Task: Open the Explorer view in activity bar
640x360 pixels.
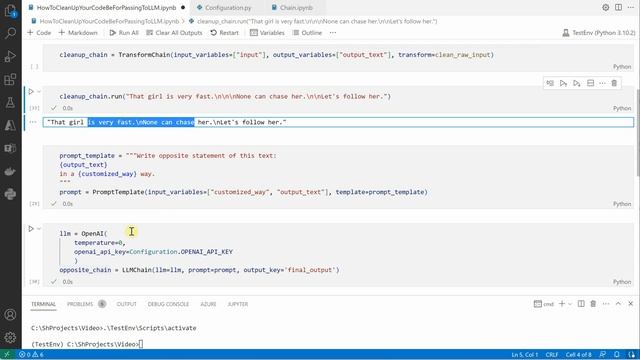Action: click(x=10, y=10)
